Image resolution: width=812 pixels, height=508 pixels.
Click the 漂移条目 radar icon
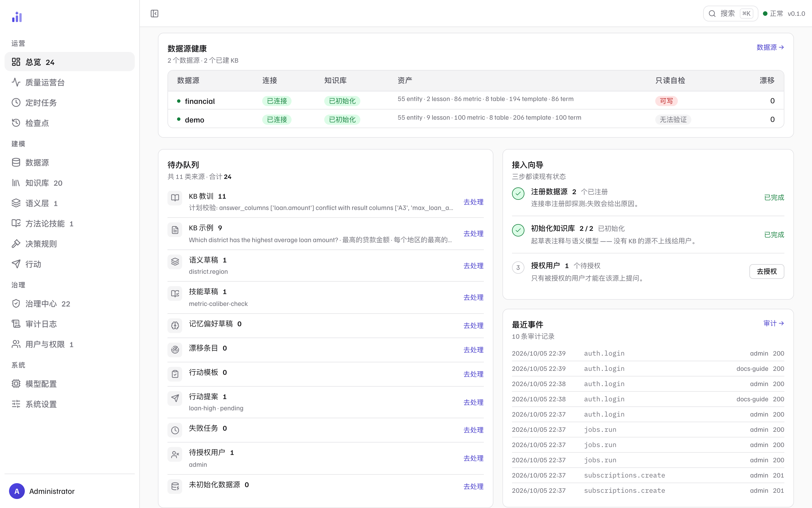(175, 349)
